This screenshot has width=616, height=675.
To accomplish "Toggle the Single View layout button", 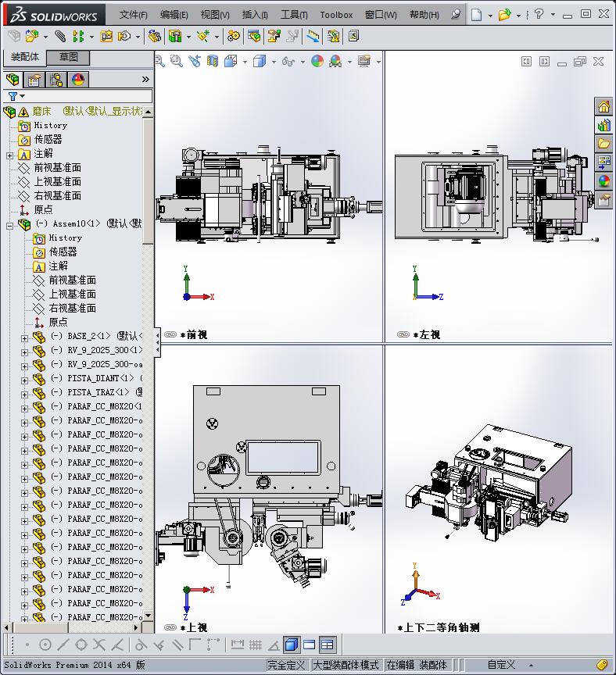I will pos(310,645).
